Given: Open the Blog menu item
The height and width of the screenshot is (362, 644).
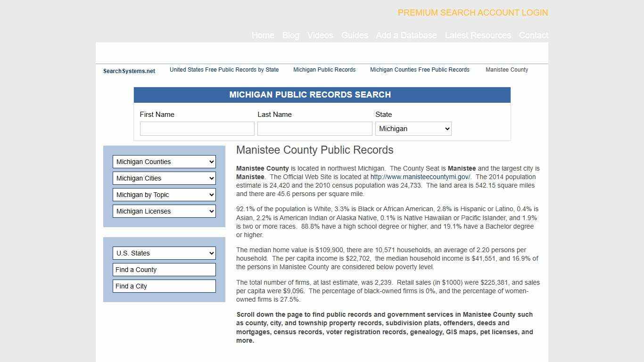Looking at the screenshot, I should (290, 35).
